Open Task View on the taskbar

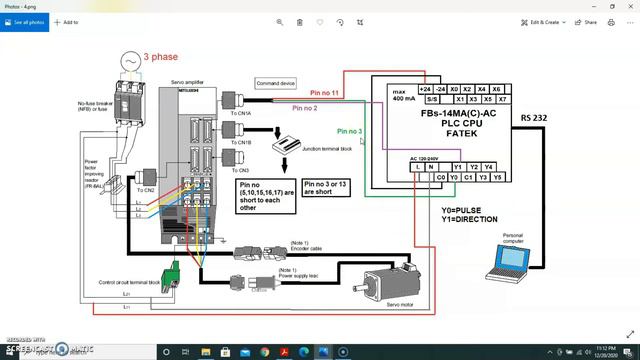185,352
